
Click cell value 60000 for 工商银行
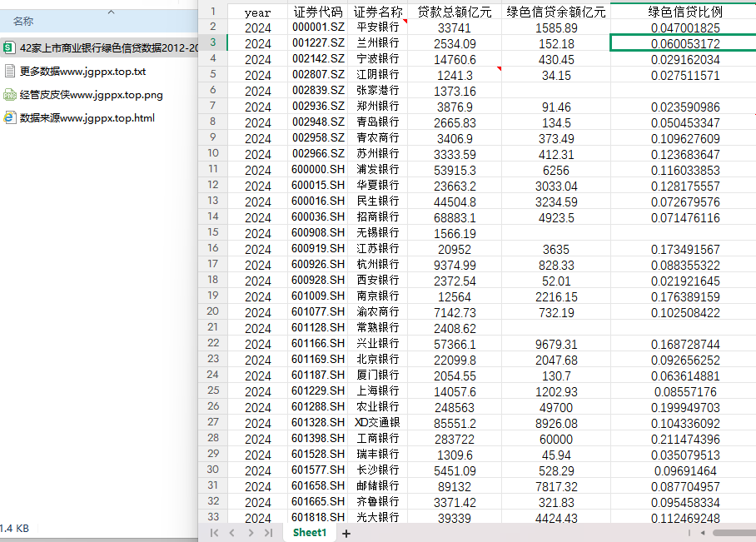[x=556, y=439]
